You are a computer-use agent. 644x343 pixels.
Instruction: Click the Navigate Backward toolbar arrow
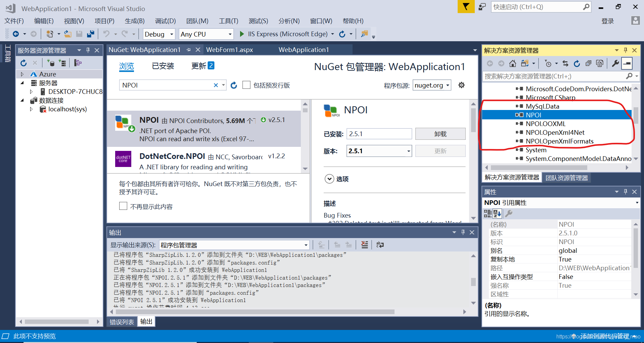(x=16, y=34)
